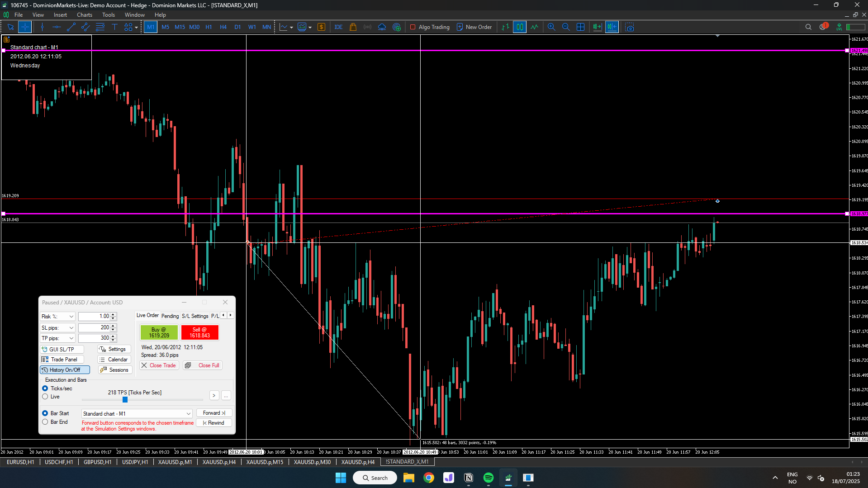The height and width of the screenshot is (488, 868).
Task: Switch chart to M1 timeframe
Action: coord(151,27)
